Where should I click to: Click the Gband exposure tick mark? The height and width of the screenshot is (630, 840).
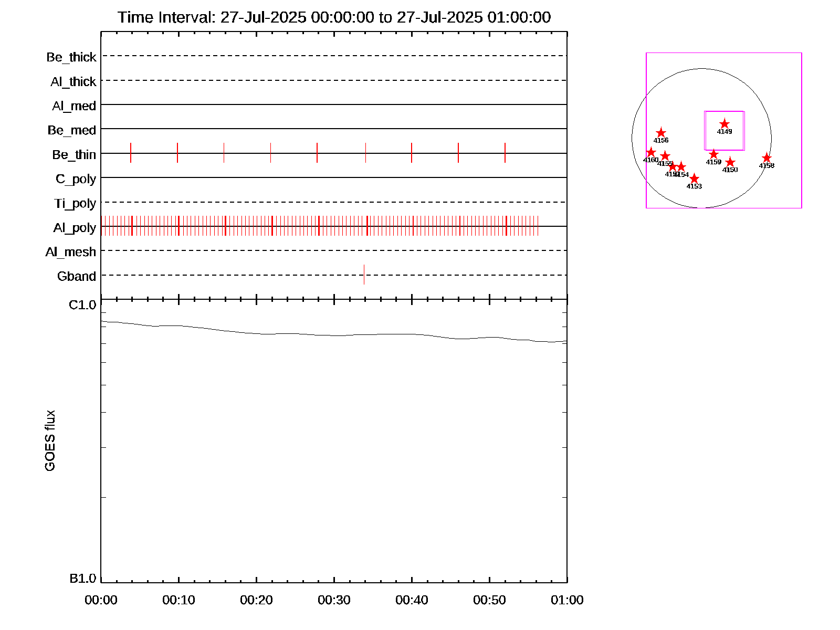tap(364, 275)
